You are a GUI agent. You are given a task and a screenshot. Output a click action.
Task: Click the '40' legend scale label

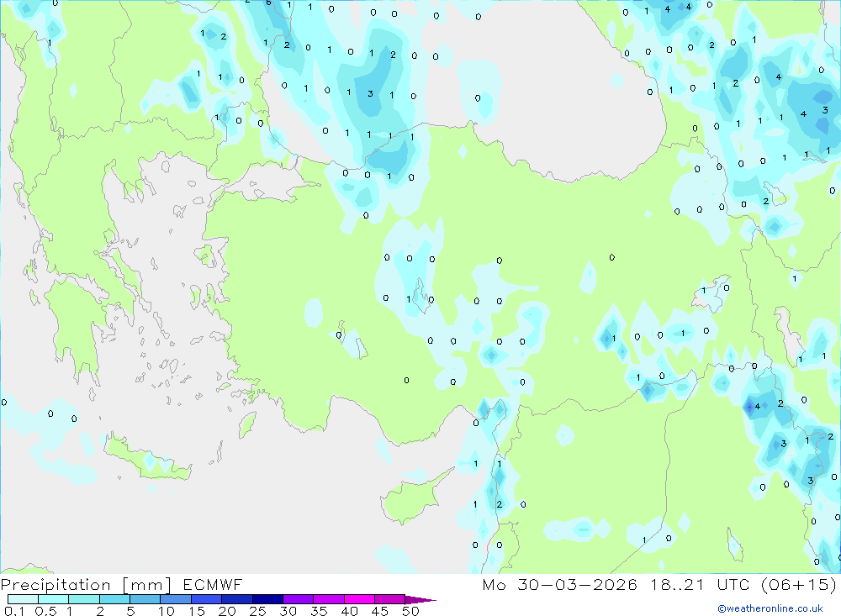pyautogui.click(x=350, y=611)
